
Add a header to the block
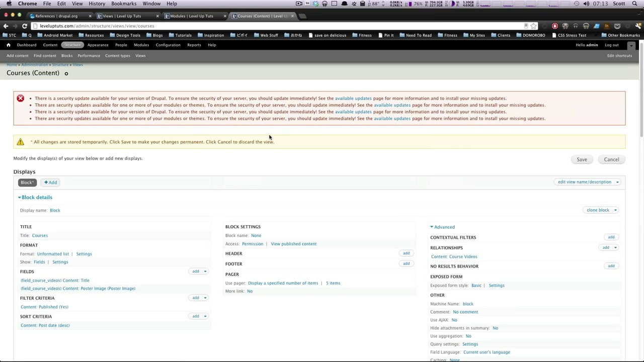(406, 253)
